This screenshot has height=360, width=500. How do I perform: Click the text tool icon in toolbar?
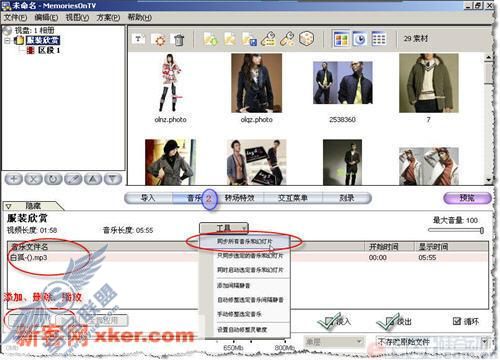[138, 40]
